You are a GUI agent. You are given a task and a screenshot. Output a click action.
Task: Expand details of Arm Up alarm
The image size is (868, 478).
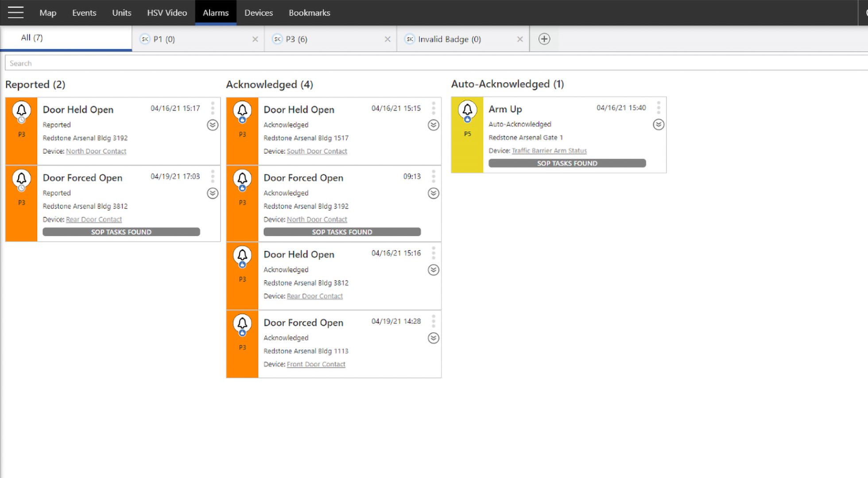[x=659, y=125]
